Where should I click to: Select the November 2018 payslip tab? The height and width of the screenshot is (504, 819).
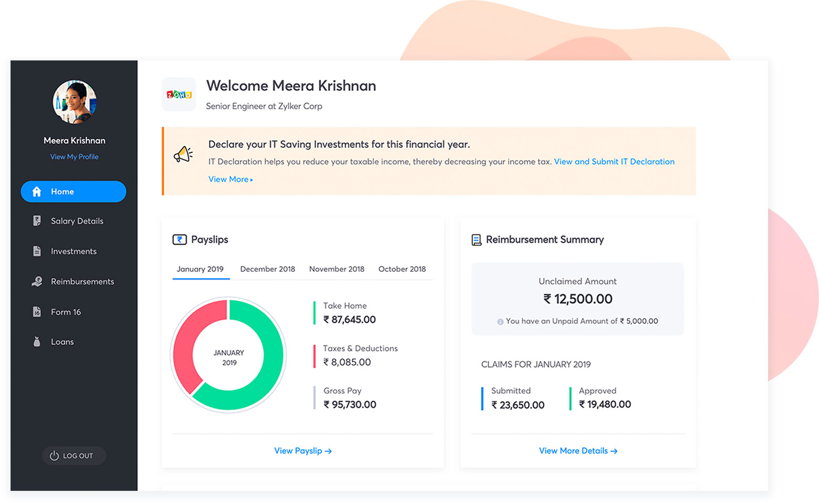pyautogui.click(x=337, y=269)
